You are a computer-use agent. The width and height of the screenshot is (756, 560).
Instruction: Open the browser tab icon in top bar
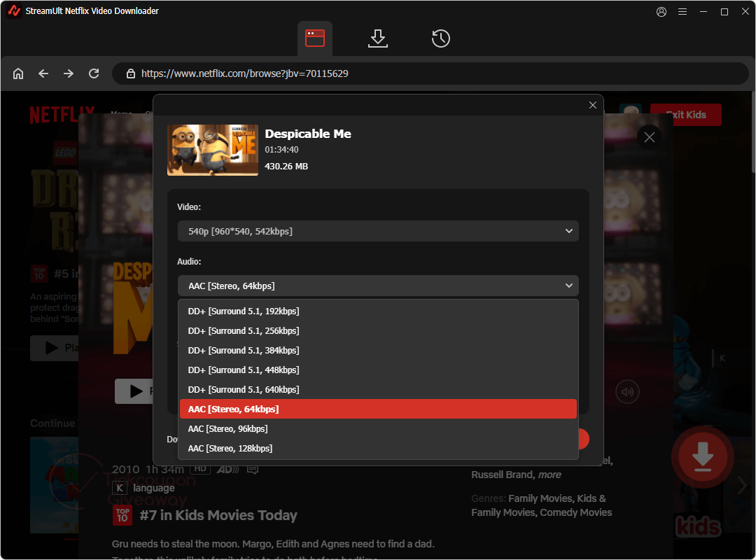314,38
